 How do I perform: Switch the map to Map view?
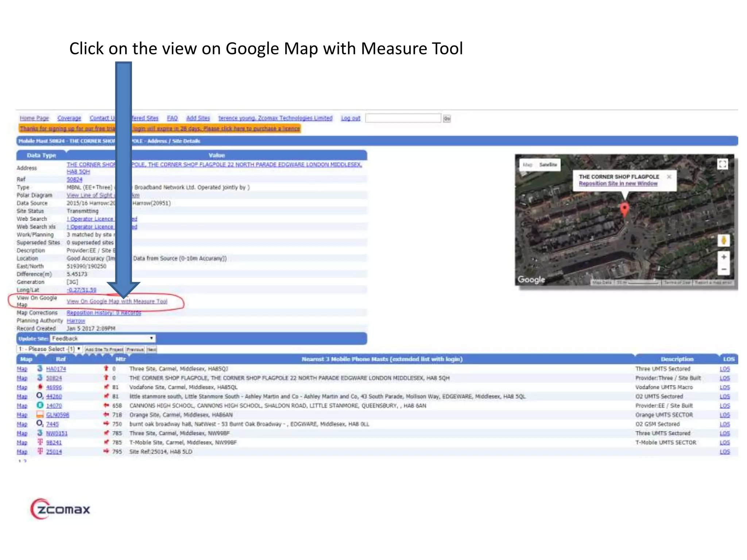coord(527,165)
